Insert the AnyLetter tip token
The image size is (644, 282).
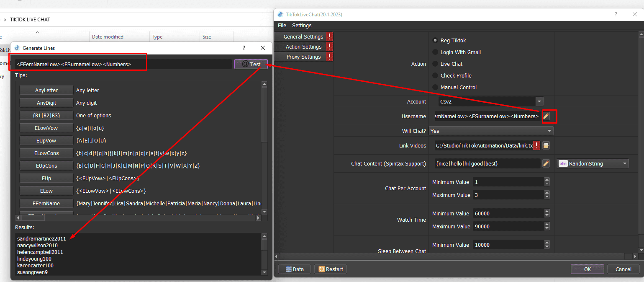(46, 91)
